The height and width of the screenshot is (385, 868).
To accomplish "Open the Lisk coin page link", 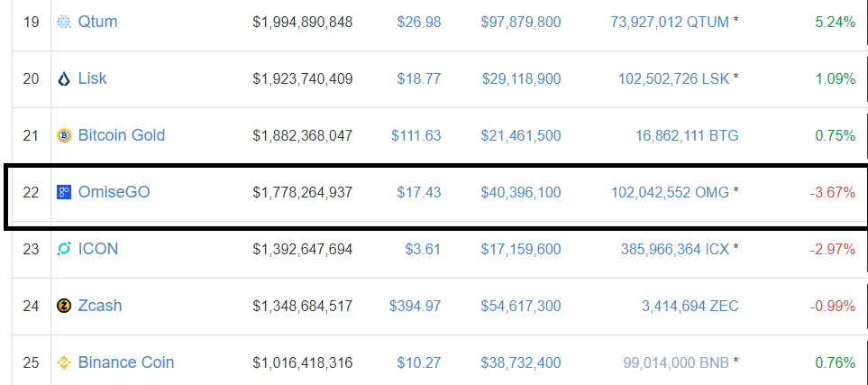I will click(x=93, y=78).
